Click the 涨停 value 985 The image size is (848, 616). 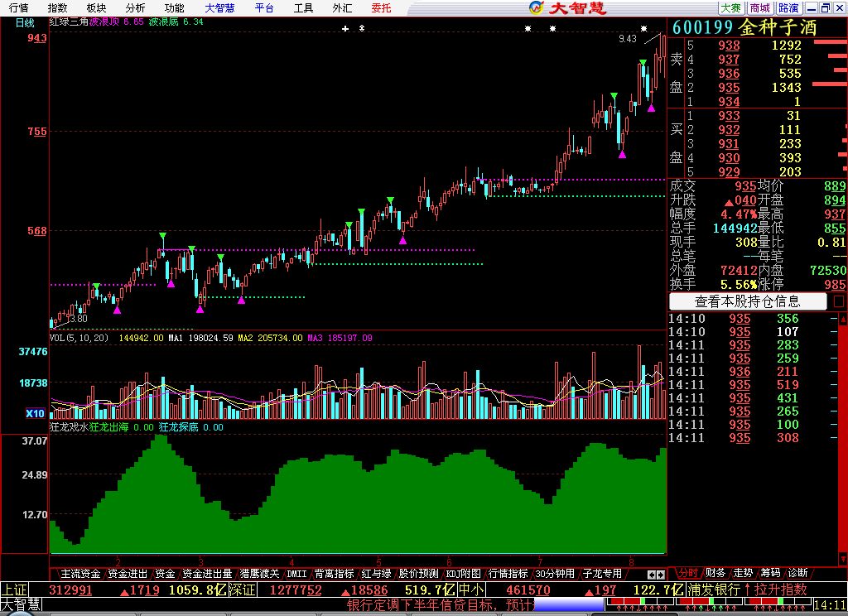835,285
